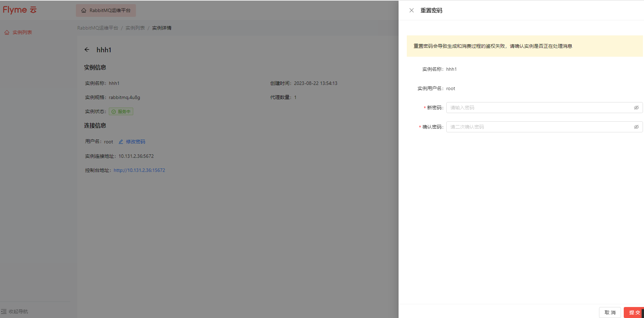644x318 pixels.
Task: Open the modify password link
Action: click(135, 142)
